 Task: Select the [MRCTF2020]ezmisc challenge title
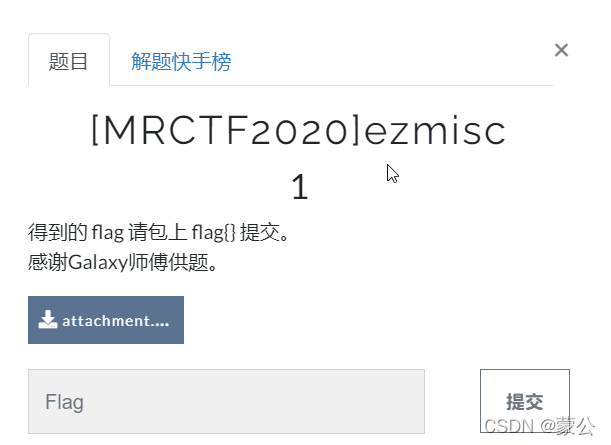[x=298, y=131]
